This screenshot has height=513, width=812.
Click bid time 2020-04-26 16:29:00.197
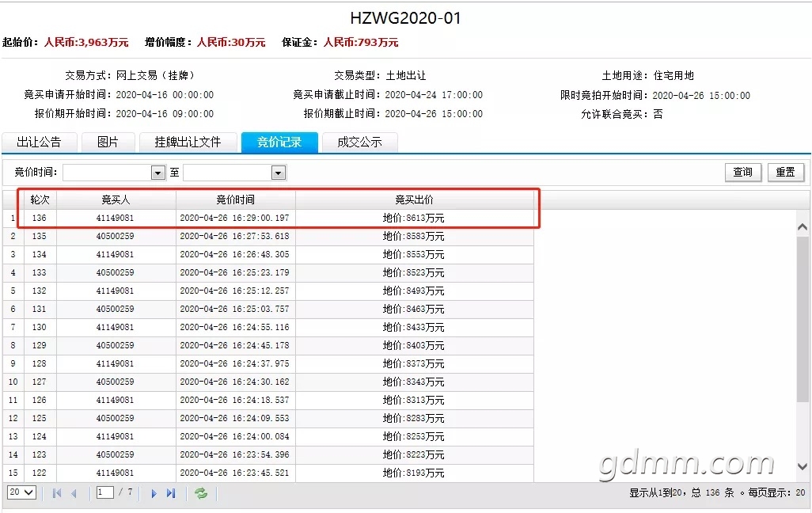(x=234, y=218)
